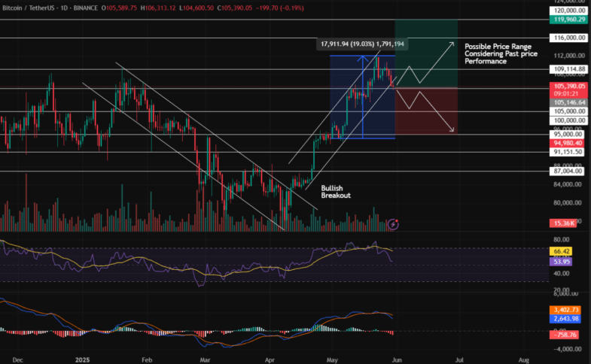Click the 80,000.00 price axis value

click(568, 203)
